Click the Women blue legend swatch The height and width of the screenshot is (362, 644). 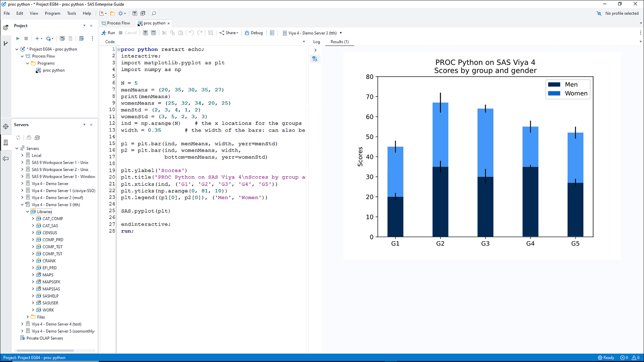[x=554, y=94]
